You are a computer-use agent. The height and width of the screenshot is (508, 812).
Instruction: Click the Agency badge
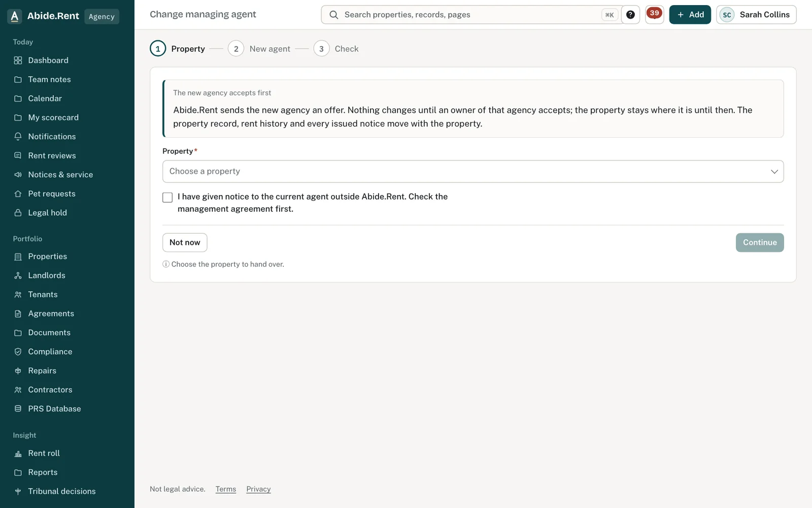click(x=101, y=16)
